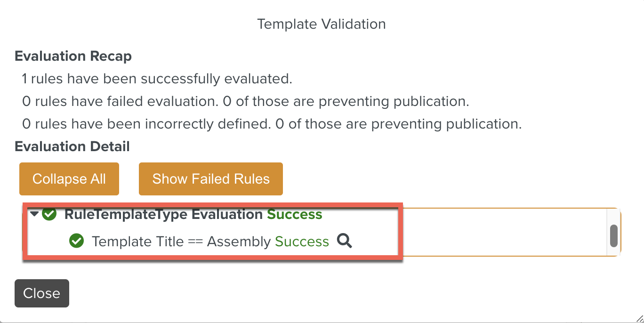Select the Template Title == Assembly rule
This screenshot has width=644, height=323.
pyautogui.click(x=181, y=242)
